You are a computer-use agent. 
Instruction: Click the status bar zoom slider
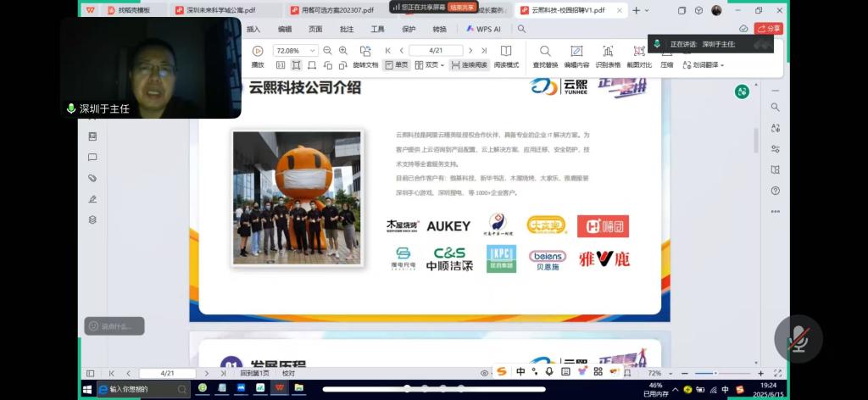722,374
